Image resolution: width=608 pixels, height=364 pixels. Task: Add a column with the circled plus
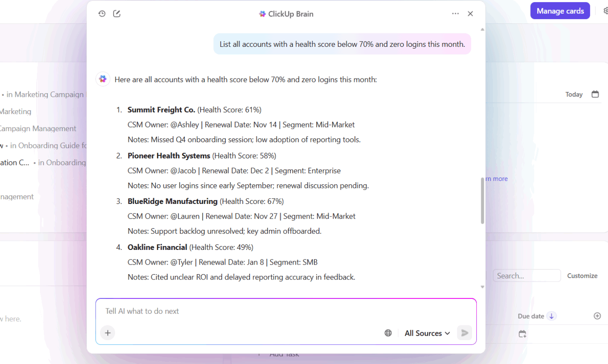597,316
